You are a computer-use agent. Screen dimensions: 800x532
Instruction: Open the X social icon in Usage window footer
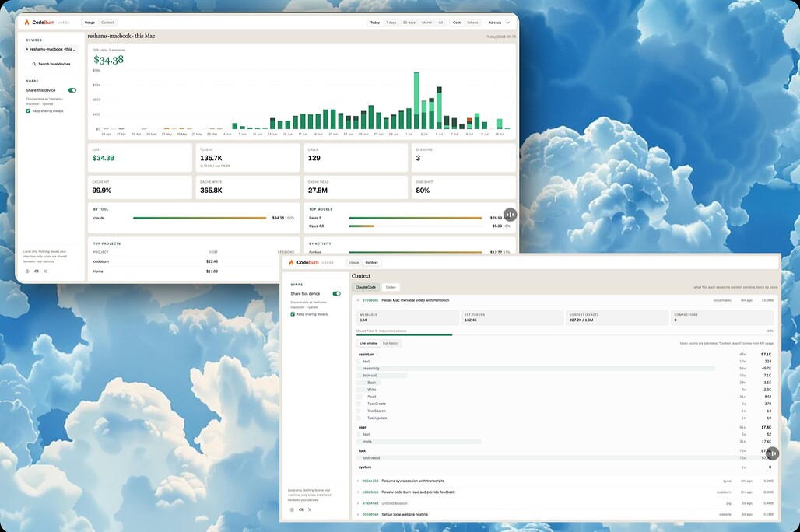[x=45, y=271]
